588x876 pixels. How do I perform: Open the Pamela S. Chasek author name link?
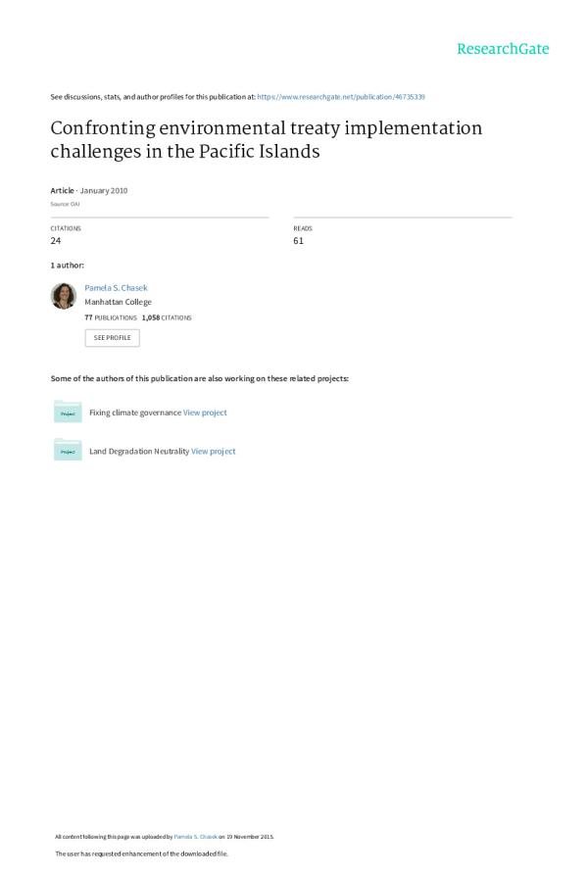pos(116,288)
